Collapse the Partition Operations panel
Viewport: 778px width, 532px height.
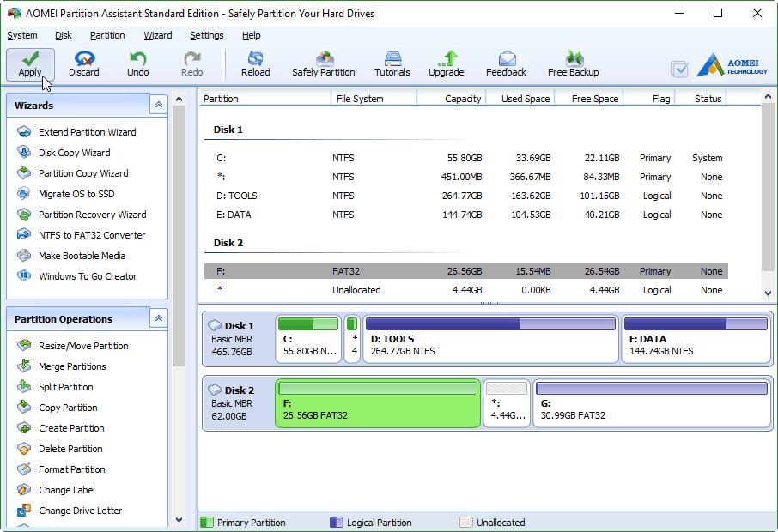(x=158, y=317)
